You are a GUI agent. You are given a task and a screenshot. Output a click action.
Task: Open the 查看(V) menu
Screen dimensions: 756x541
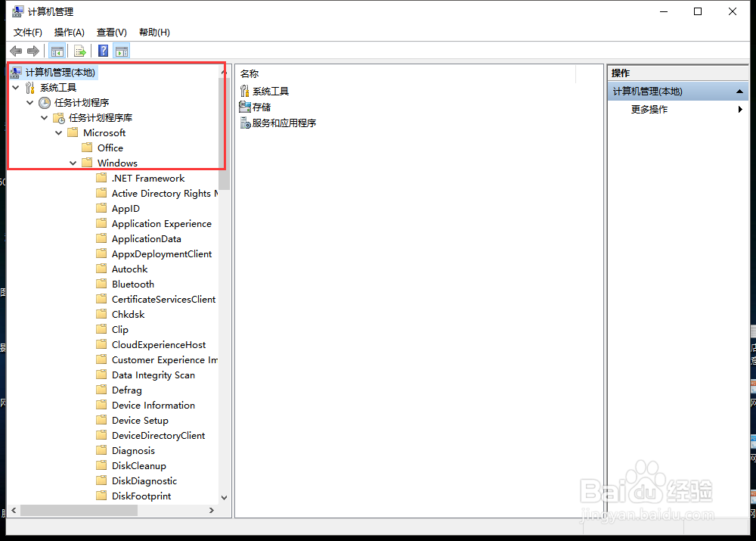click(x=112, y=33)
